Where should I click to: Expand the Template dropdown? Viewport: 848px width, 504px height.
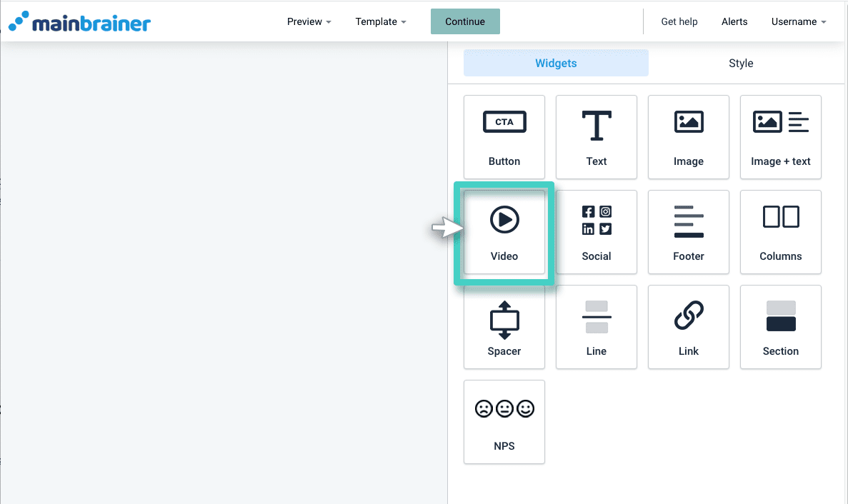pyautogui.click(x=380, y=21)
